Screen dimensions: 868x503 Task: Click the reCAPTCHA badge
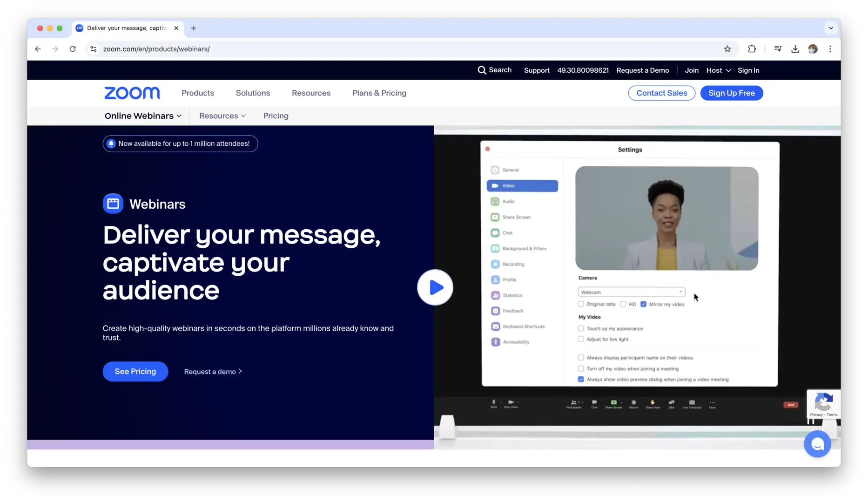pyautogui.click(x=824, y=404)
